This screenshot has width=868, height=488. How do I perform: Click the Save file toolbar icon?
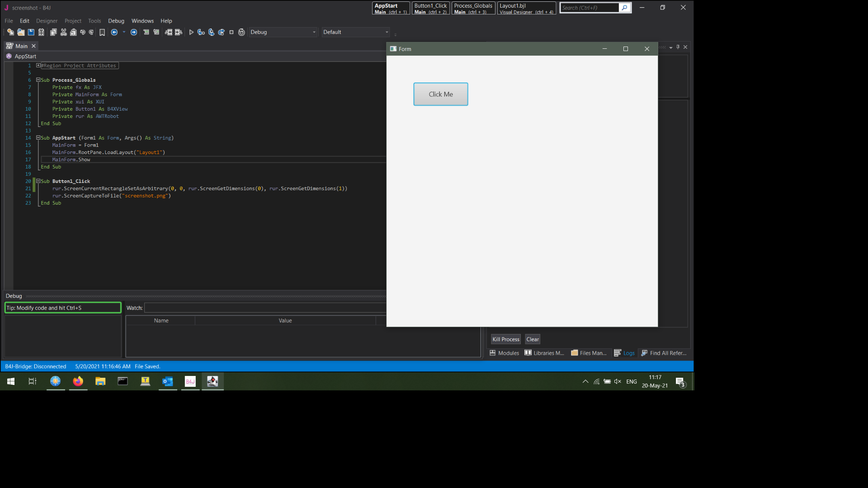coord(31,32)
